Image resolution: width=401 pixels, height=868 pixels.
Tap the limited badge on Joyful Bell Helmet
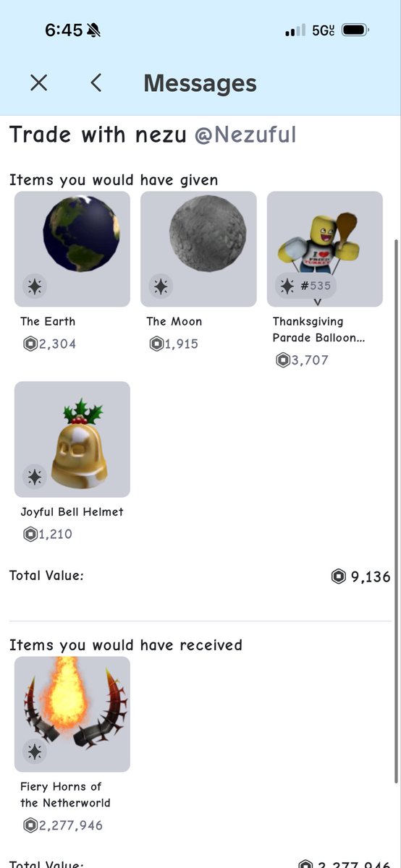pyautogui.click(x=34, y=477)
